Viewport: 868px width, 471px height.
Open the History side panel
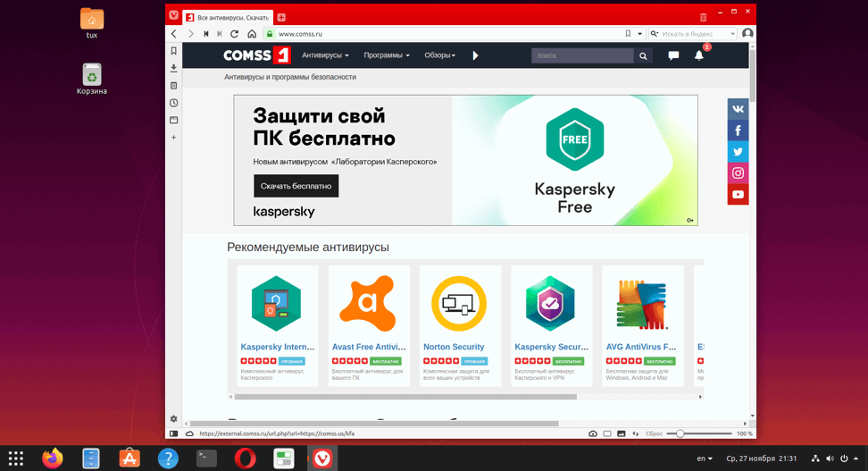174,103
